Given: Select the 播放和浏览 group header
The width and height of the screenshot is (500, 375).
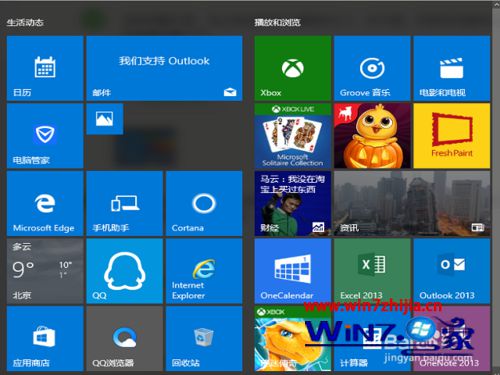Looking at the screenshot, I should (x=277, y=22).
